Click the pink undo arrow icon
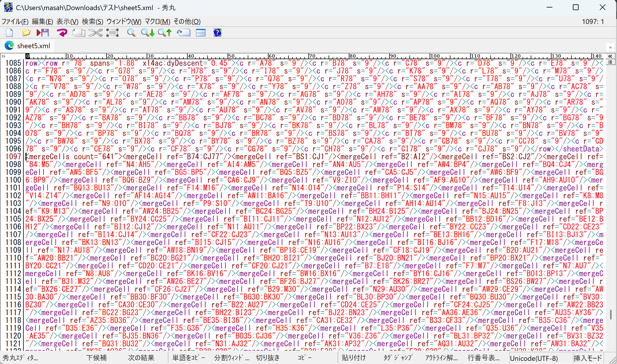617x364 pixels. 62,33
